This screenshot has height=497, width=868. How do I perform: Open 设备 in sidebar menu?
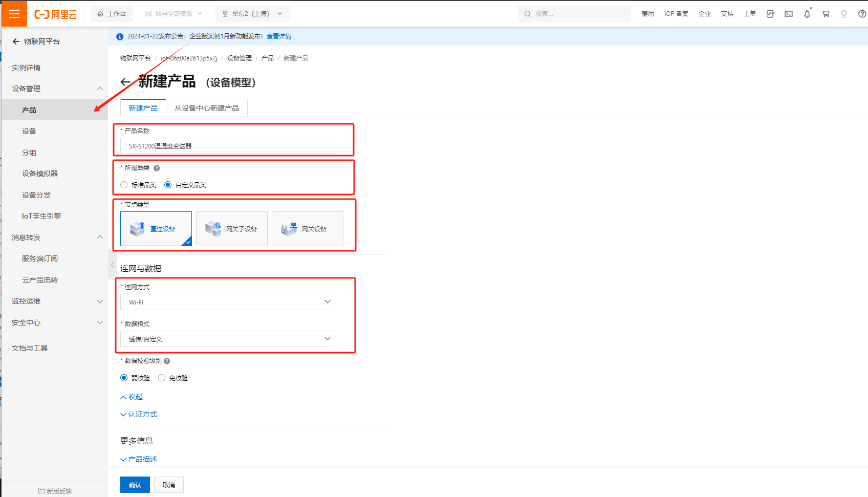[29, 131]
